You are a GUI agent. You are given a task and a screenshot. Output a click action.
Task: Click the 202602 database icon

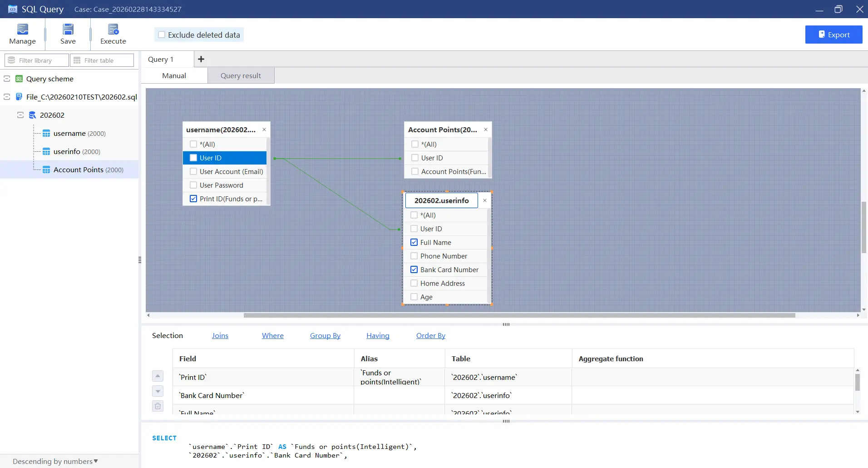[x=32, y=115]
